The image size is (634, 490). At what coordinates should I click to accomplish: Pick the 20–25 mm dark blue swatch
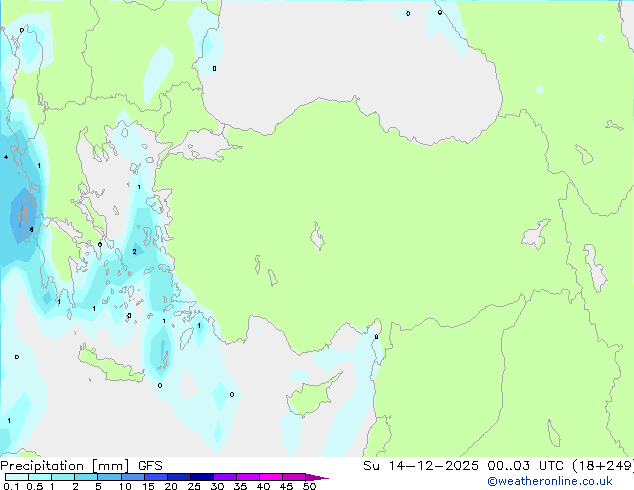179,477
